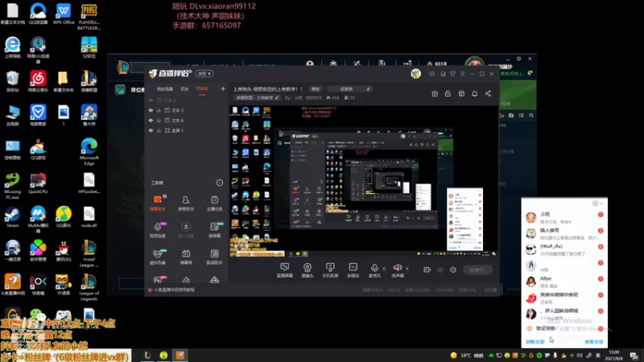The image size is (644, 362).
Task: Open the WPS Office desktop icon
Action: pyautogui.click(x=64, y=14)
